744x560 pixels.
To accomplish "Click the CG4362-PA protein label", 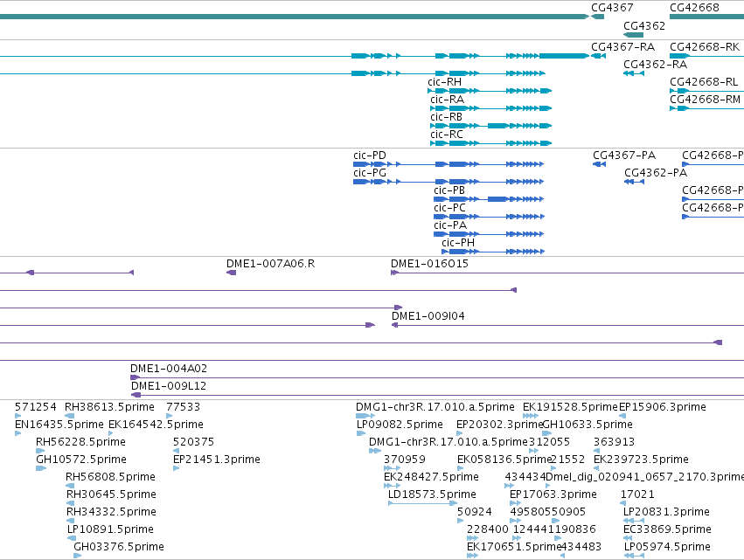I will pyautogui.click(x=656, y=173).
